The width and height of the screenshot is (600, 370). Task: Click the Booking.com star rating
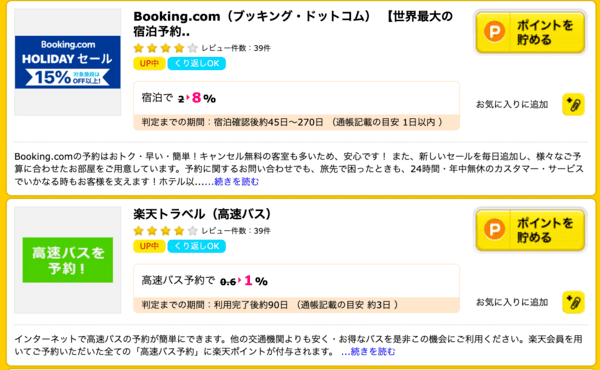tap(165, 48)
